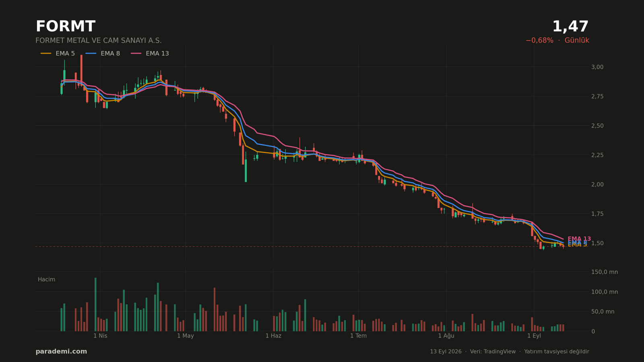Click the Veri: TradingView source credit
Image resolution: width=644 pixels, height=362 pixels.
click(493, 352)
